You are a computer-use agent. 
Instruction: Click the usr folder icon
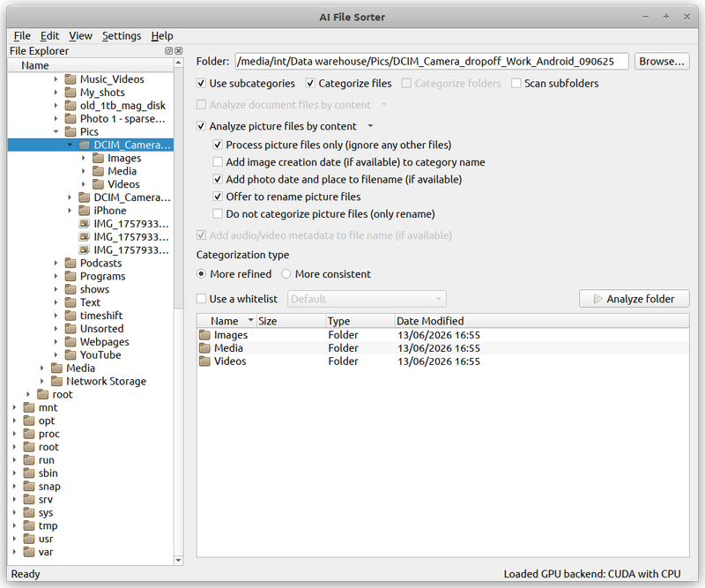(x=29, y=539)
